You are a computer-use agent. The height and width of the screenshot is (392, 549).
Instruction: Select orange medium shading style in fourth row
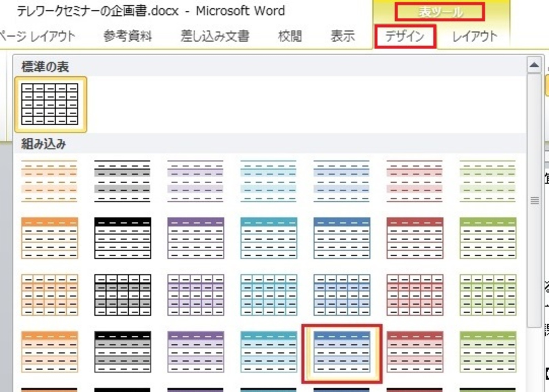coord(49,352)
